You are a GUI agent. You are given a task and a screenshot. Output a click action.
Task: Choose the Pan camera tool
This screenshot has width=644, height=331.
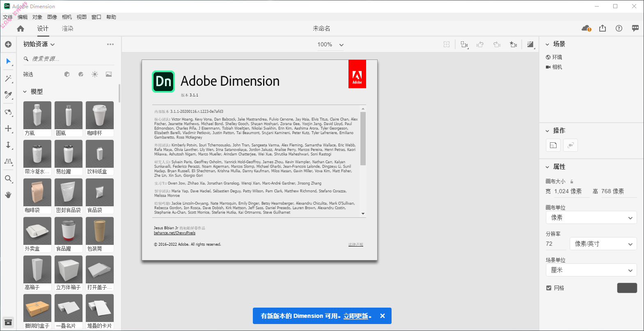coord(8,128)
